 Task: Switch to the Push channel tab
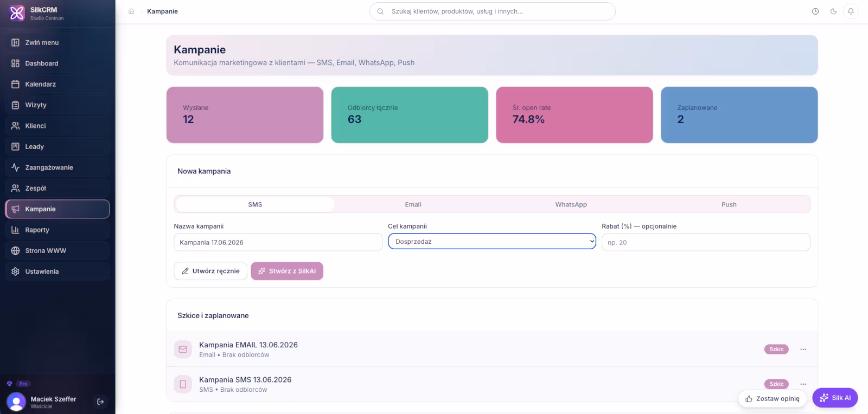729,204
